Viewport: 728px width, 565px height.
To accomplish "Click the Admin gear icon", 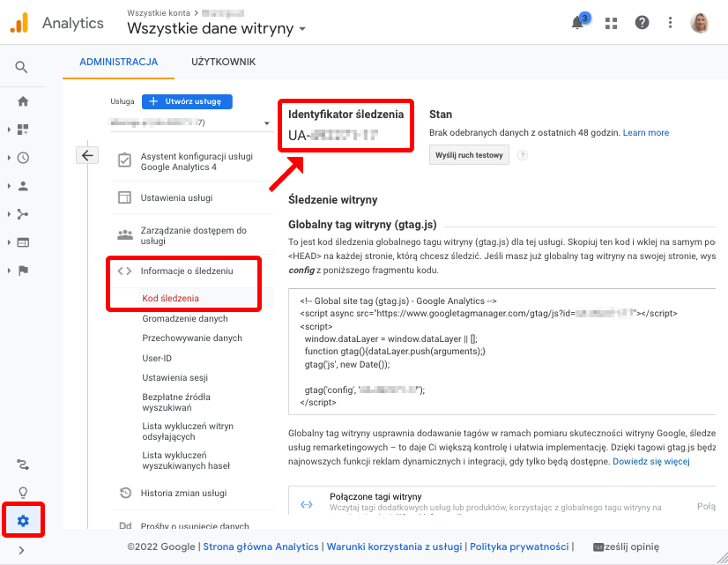I will pyautogui.click(x=23, y=519).
